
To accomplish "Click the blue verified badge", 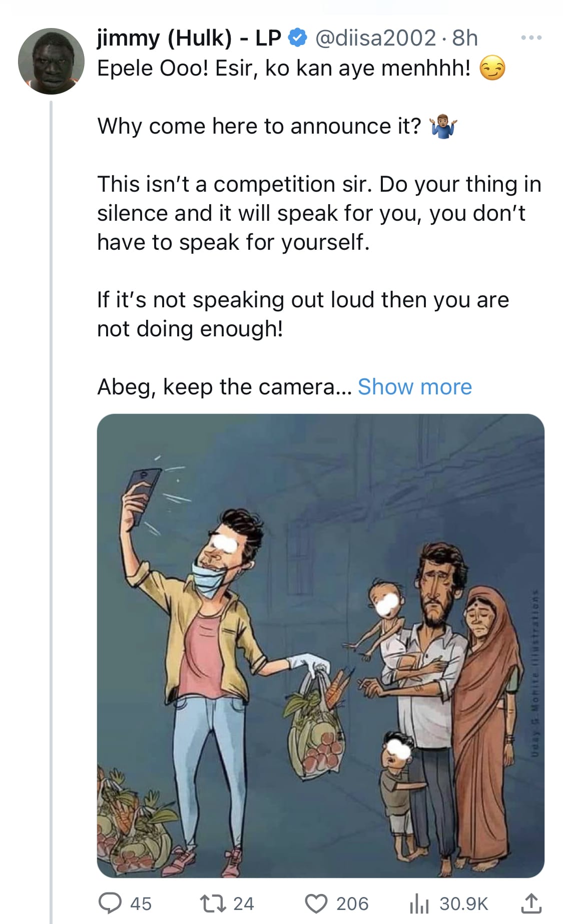I will tap(298, 38).
